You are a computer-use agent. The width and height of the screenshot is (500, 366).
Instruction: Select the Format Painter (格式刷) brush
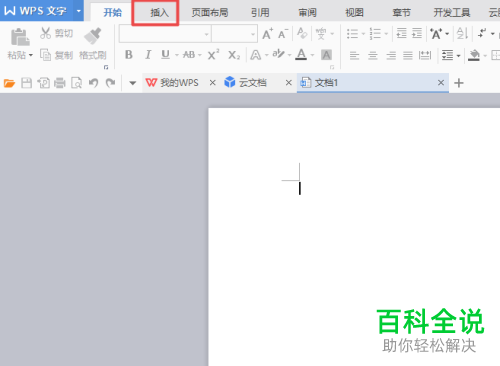[93, 43]
